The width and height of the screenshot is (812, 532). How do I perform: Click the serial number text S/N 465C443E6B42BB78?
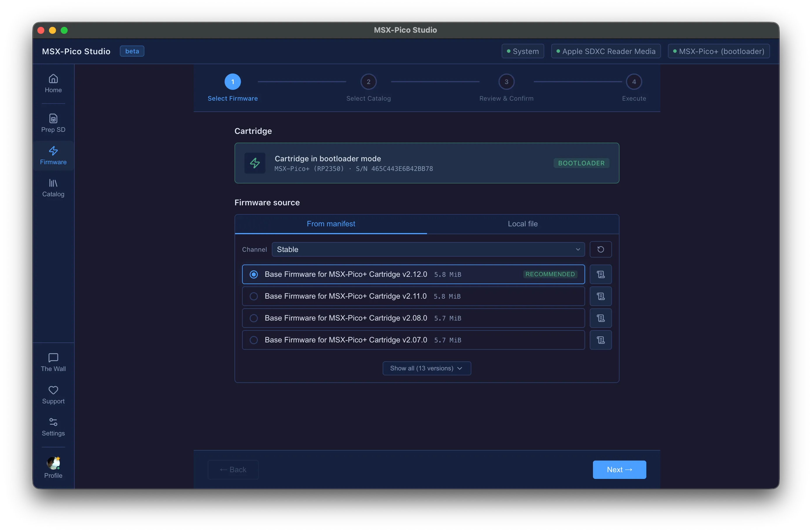(x=394, y=169)
